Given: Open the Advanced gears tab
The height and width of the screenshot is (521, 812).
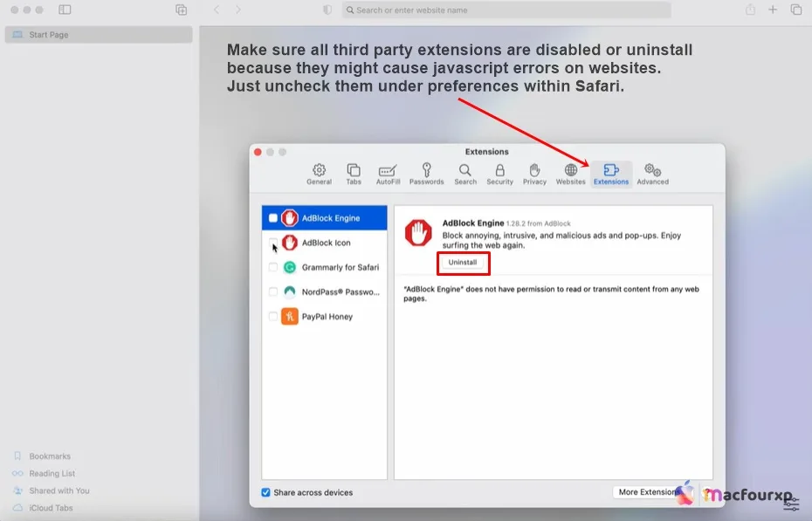Looking at the screenshot, I should [652, 175].
